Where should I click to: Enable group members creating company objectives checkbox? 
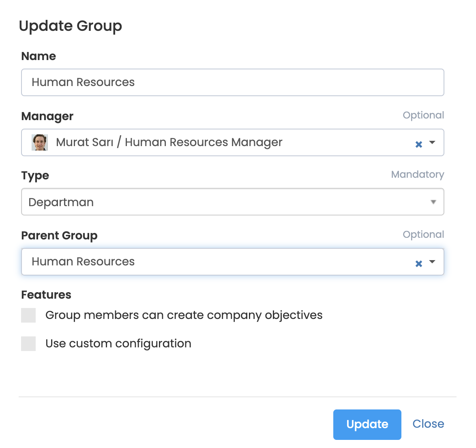coord(28,315)
